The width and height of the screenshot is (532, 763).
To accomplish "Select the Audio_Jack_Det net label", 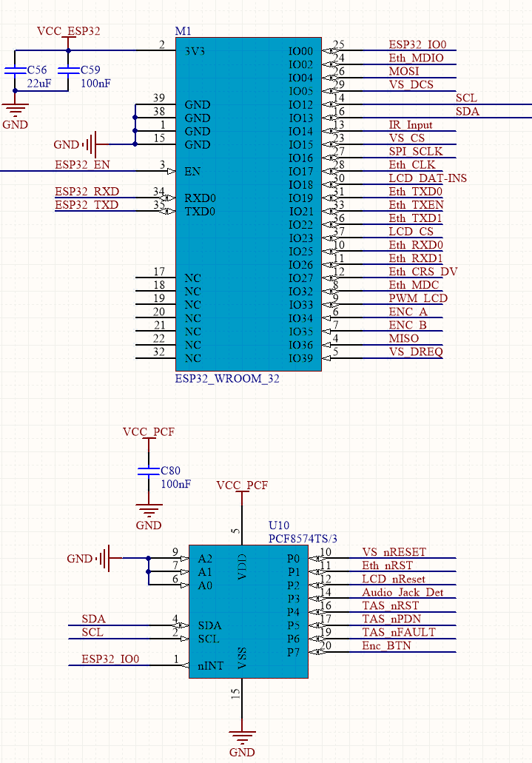I will point(403,592).
